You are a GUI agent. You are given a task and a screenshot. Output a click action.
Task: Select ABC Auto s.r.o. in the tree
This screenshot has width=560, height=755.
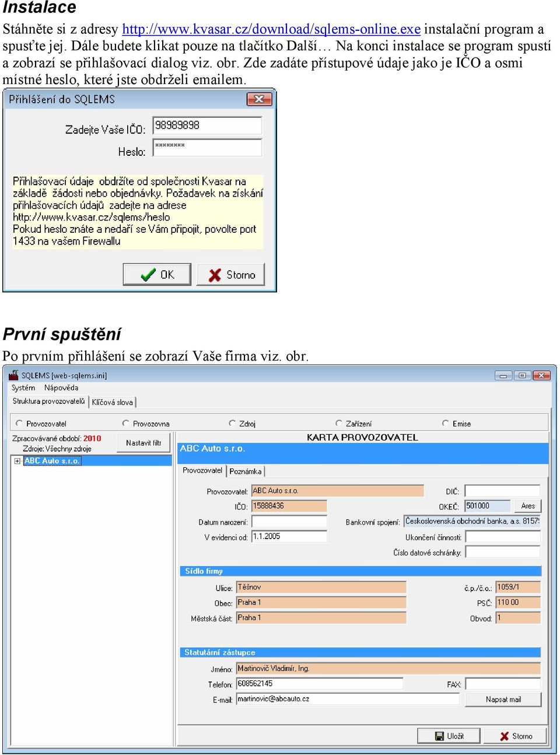[52, 461]
